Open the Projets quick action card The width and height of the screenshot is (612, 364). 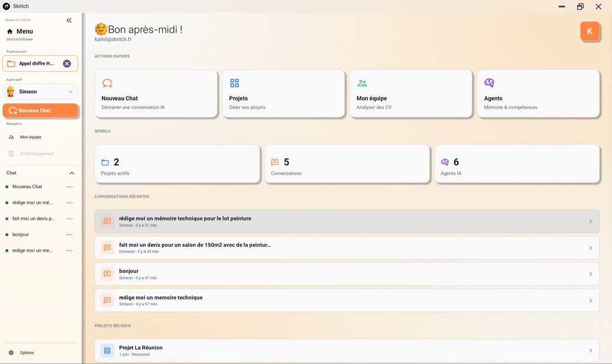(x=284, y=93)
